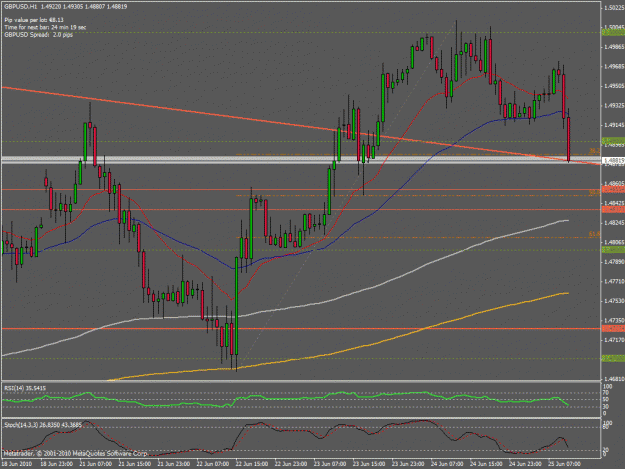Click the 1.48425 price axis label

click(614, 203)
